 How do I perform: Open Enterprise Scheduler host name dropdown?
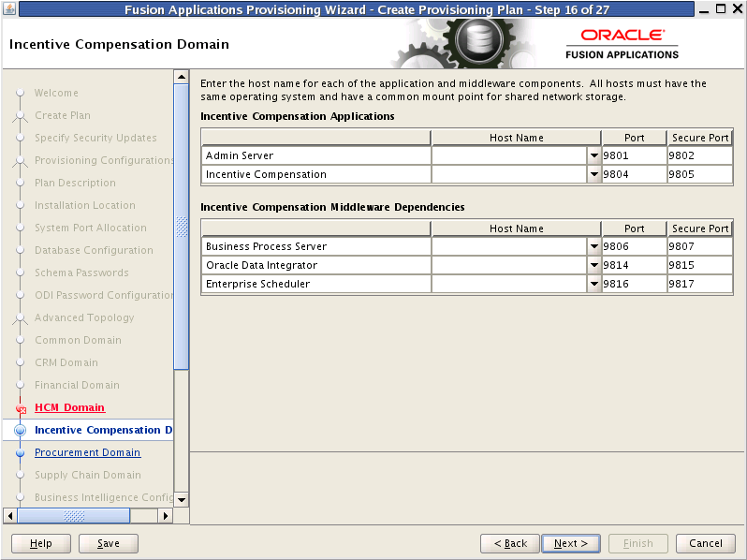[594, 284]
